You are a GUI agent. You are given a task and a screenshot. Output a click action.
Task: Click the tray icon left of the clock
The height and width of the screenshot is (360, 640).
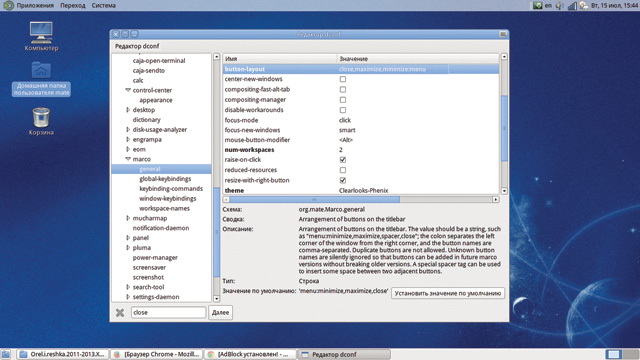pos(584,5)
